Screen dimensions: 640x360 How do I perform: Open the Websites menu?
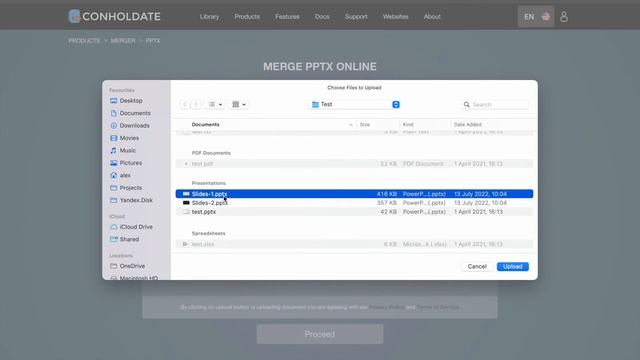point(396,17)
